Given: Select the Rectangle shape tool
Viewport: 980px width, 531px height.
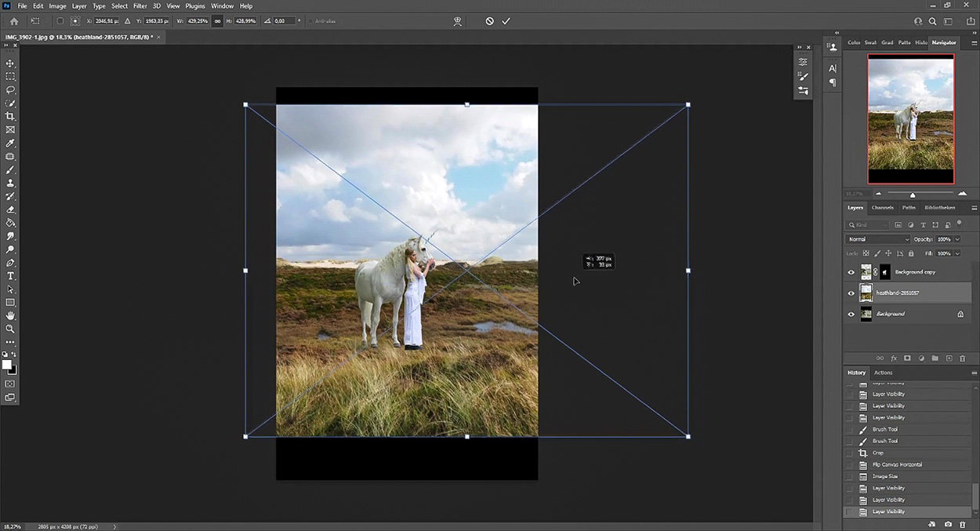Looking at the screenshot, I should (x=10, y=302).
